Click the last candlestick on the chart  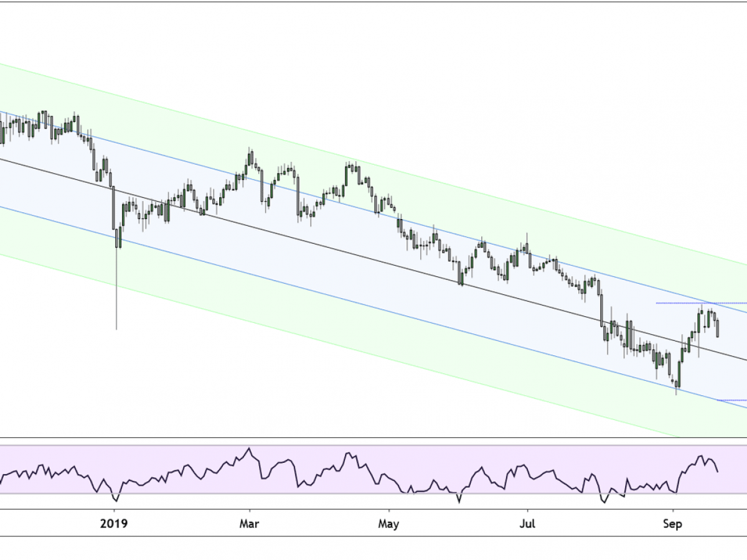718,328
